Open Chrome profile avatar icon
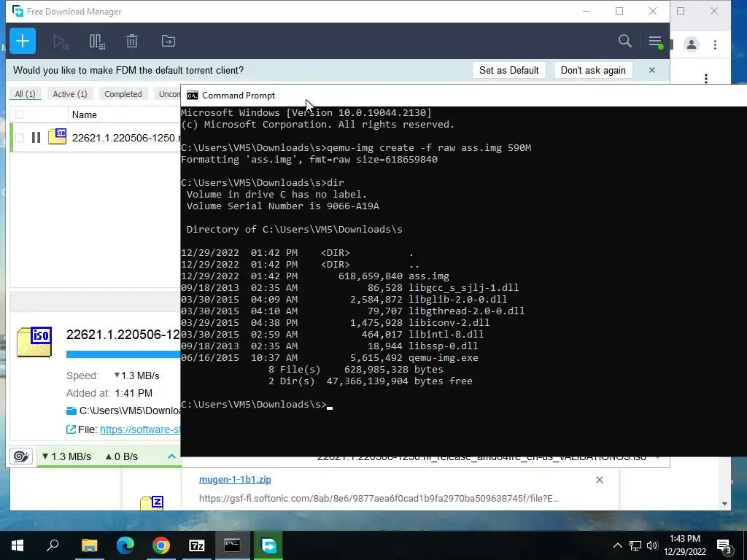 [692, 44]
